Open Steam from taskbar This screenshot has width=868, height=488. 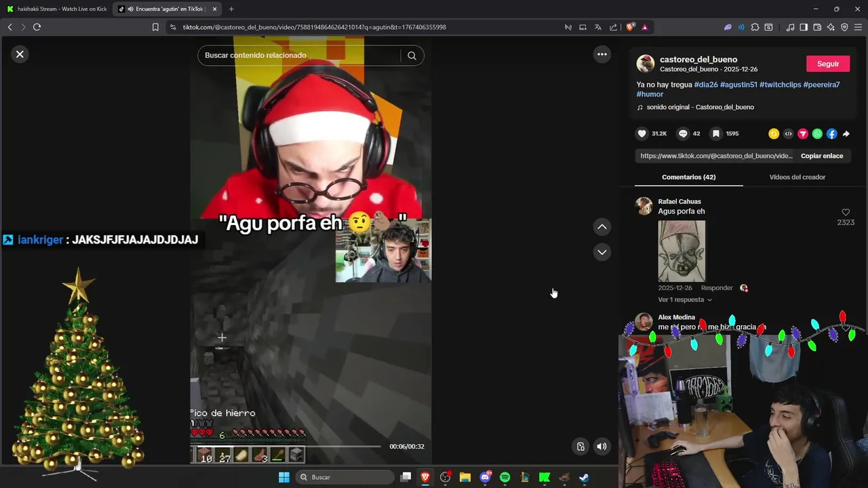[584, 477]
